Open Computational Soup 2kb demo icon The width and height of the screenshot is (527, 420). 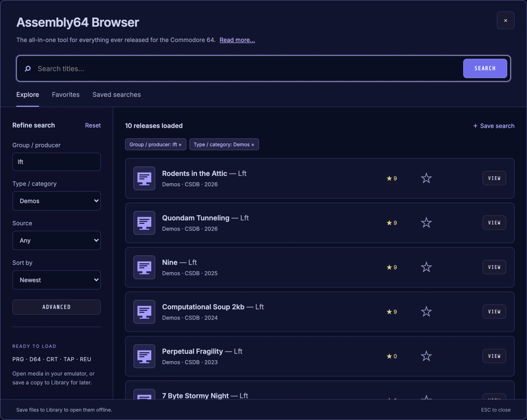point(144,312)
